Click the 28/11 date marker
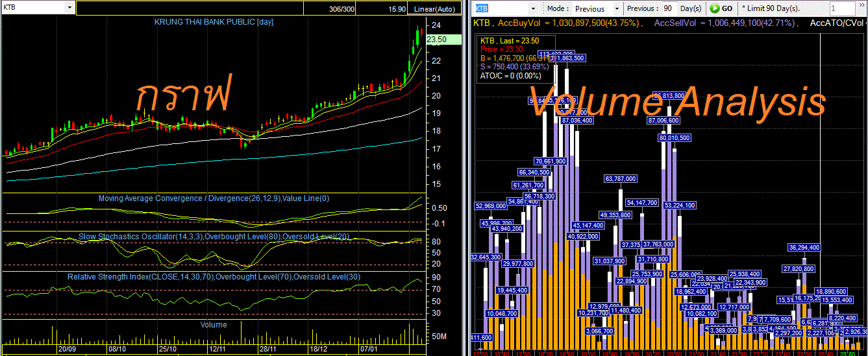 267,348
